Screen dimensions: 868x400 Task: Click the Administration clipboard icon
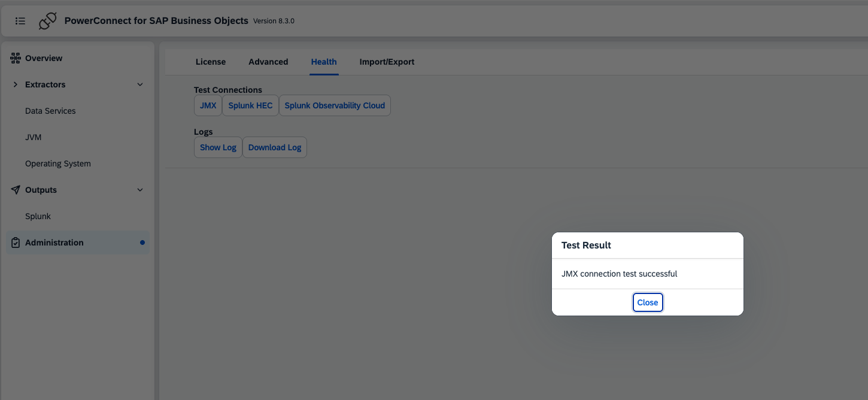(16, 243)
